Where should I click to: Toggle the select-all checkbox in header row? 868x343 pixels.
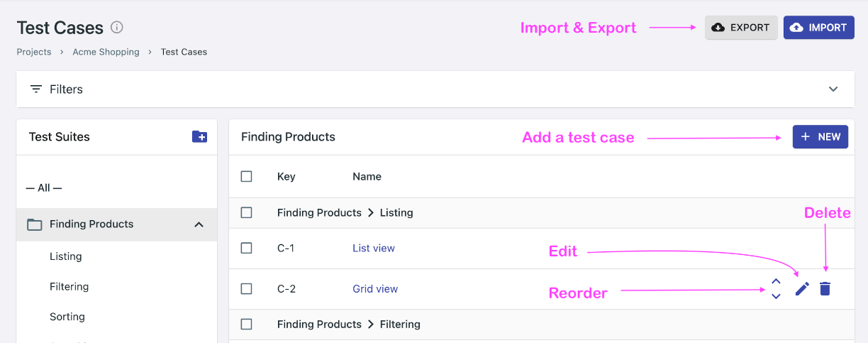point(246,176)
